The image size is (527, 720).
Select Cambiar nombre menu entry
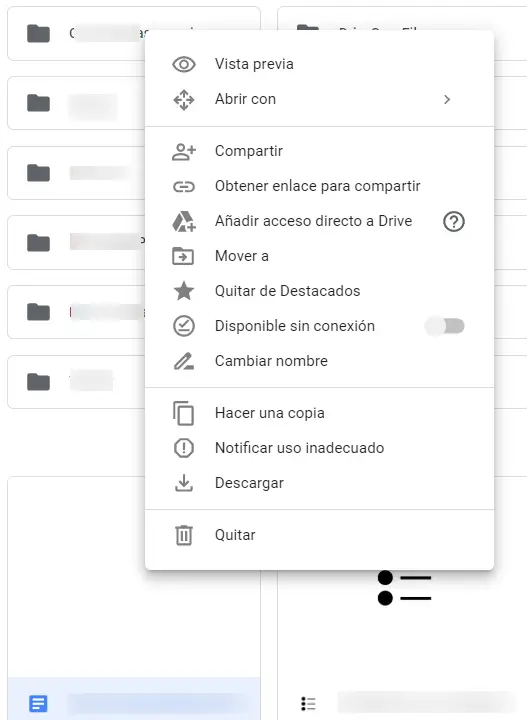(320, 361)
